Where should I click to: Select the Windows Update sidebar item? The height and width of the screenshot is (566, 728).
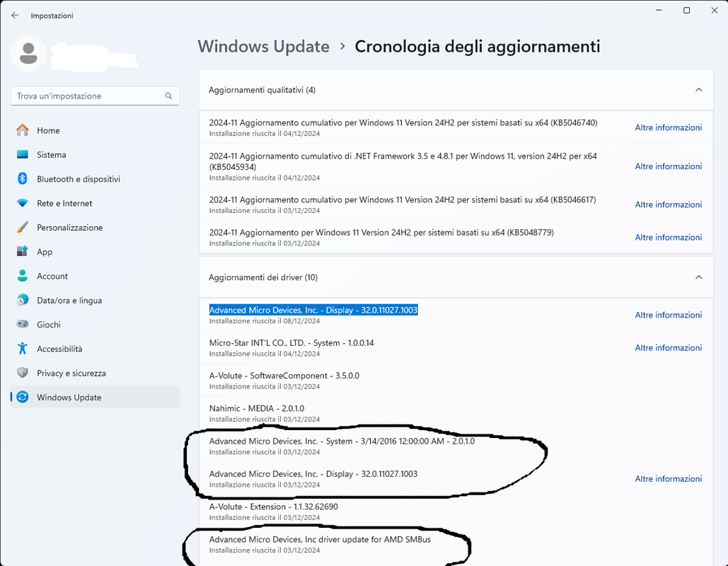95,397
